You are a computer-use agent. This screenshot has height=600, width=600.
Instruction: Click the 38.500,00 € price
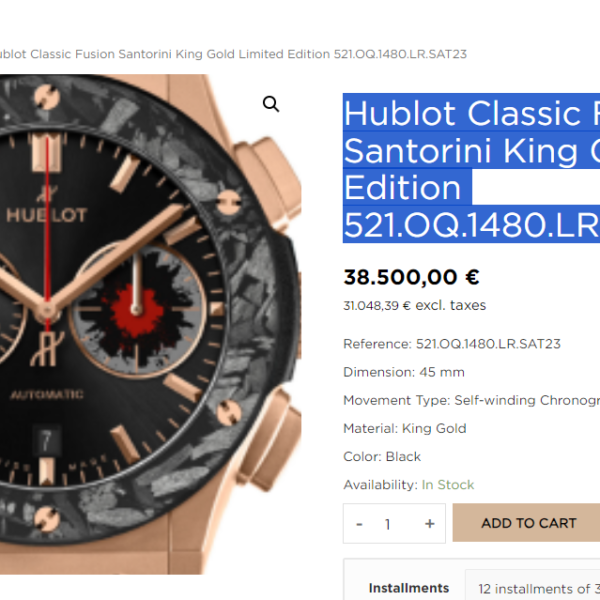[411, 277]
